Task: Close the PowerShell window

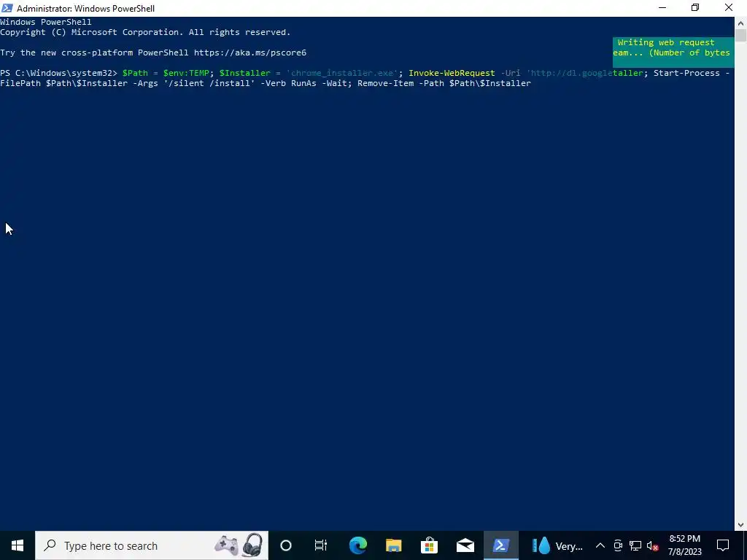Action: click(729, 8)
